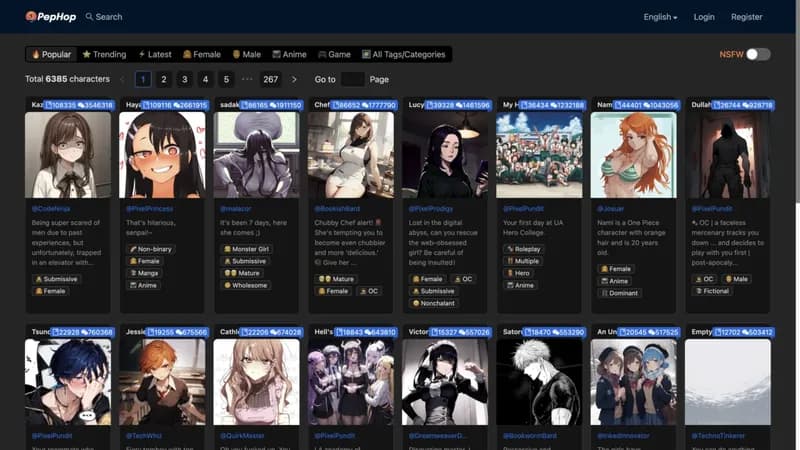Click the Multiple tag

click(x=523, y=261)
